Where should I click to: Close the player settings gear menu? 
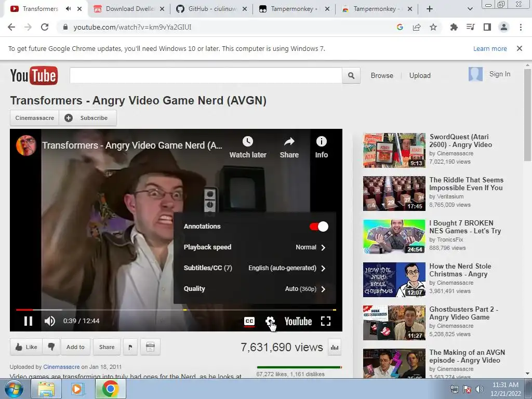point(270,321)
